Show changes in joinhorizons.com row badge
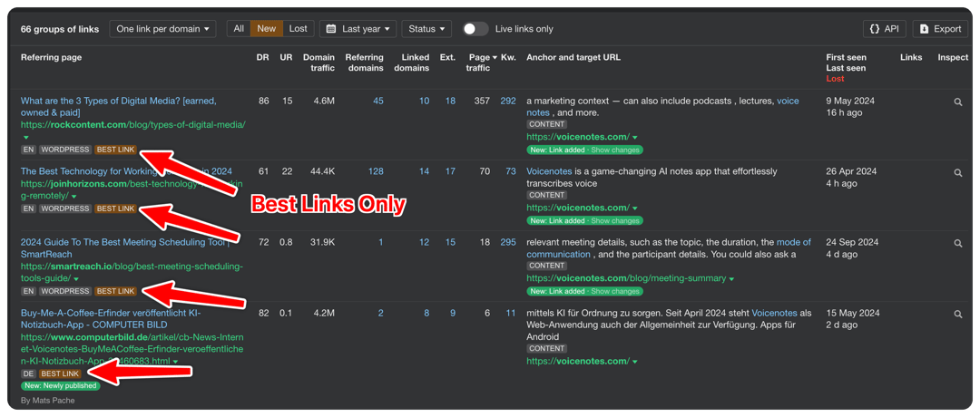980x417 pixels. [x=615, y=220]
